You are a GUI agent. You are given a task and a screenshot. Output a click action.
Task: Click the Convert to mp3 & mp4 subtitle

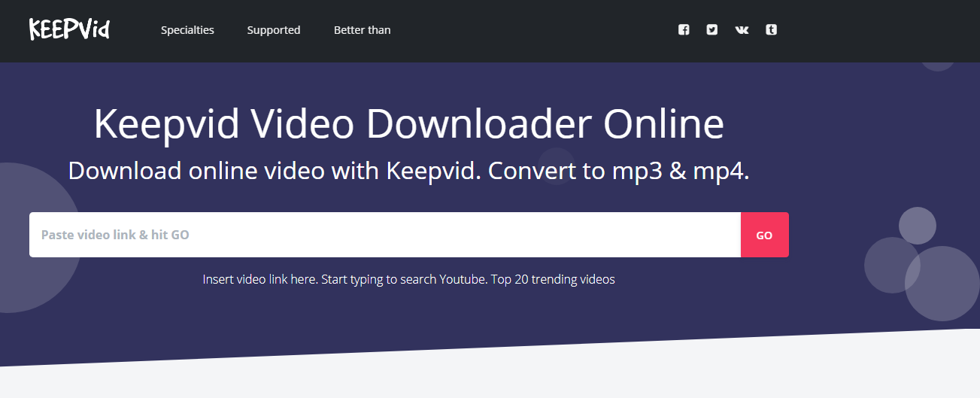[619, 171]
